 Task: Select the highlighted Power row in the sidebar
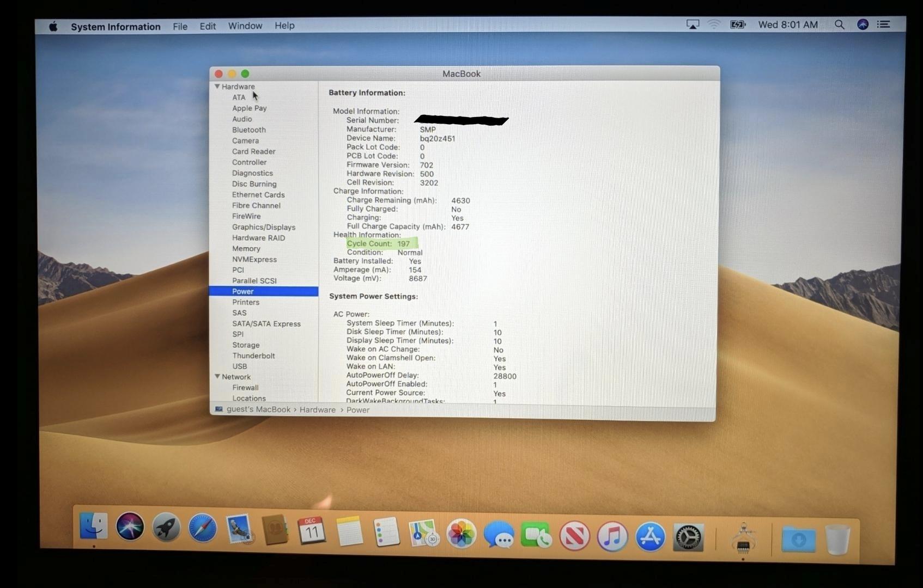[264, 291]
